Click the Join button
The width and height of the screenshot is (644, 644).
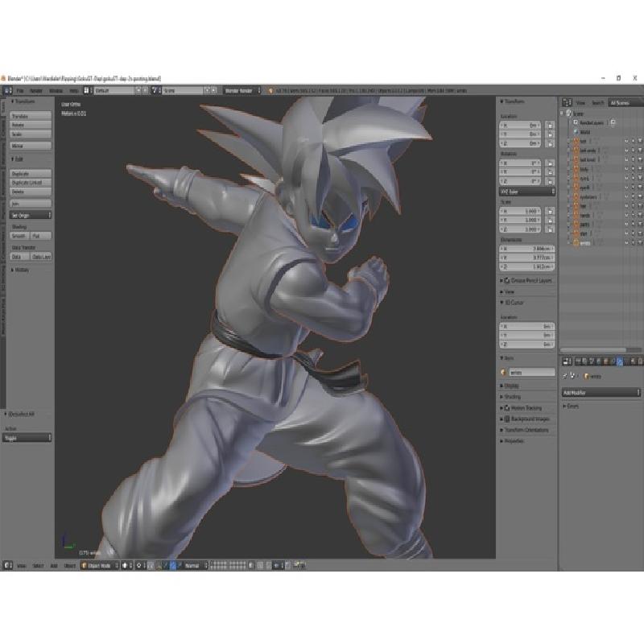(31, 204)
